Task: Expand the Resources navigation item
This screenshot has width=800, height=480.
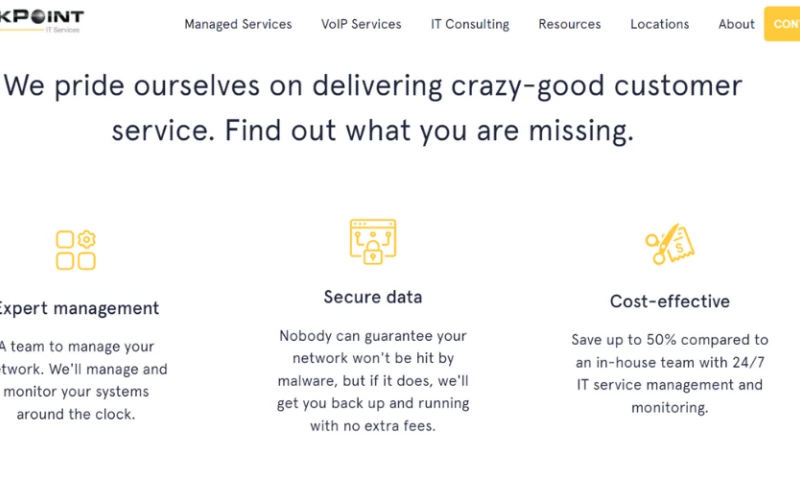Action: point(570,24)
